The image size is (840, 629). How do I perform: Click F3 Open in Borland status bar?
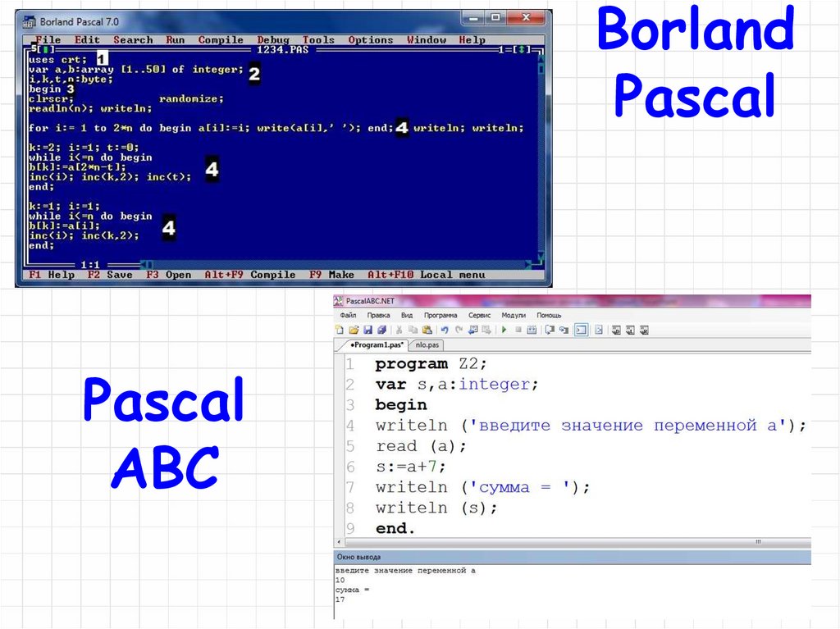[x=168, y=275]
